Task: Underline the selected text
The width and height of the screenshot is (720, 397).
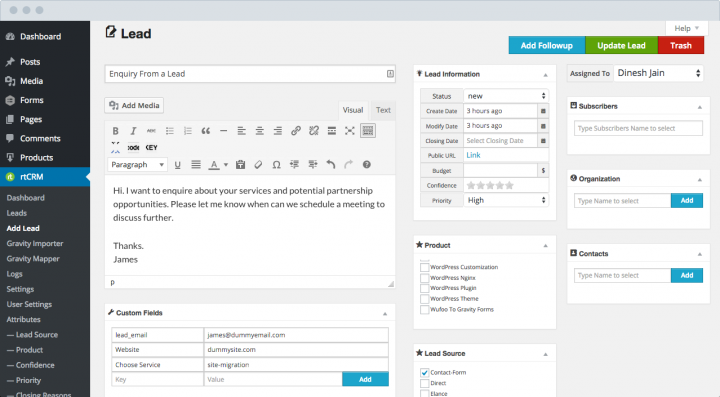Action: [178, 165]
